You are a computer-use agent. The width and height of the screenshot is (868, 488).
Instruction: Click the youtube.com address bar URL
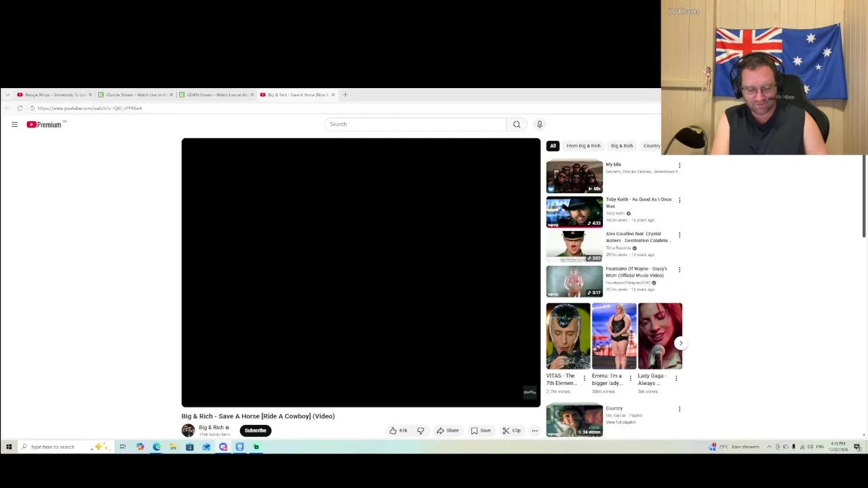pyautogui.click(x=90, y=108)
